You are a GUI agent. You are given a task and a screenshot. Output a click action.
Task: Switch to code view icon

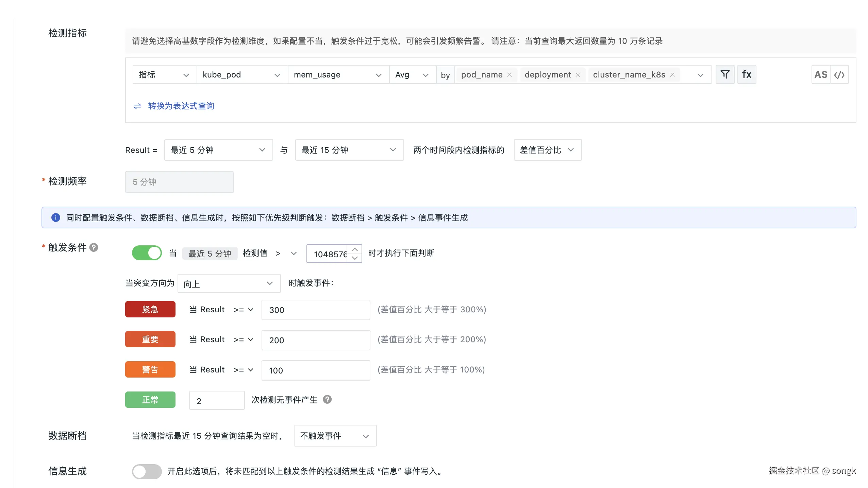[x=839, y=74]
